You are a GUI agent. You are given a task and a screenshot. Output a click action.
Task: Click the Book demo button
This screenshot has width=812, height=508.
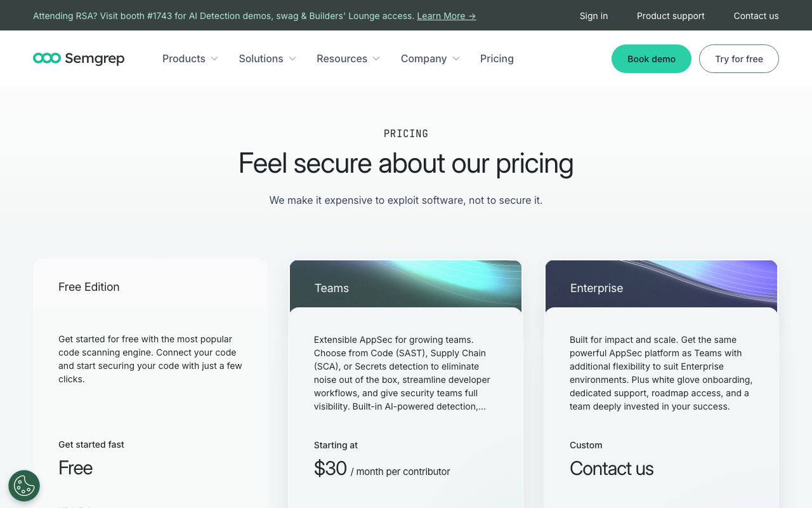(651, 58)
